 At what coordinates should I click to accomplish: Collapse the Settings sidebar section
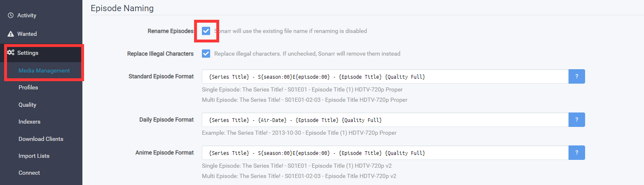(x=28, y=53)
